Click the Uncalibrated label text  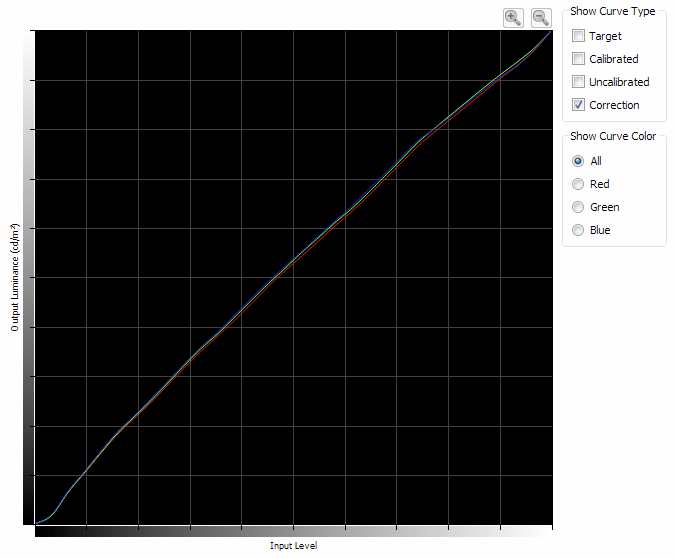pos(619,82)
